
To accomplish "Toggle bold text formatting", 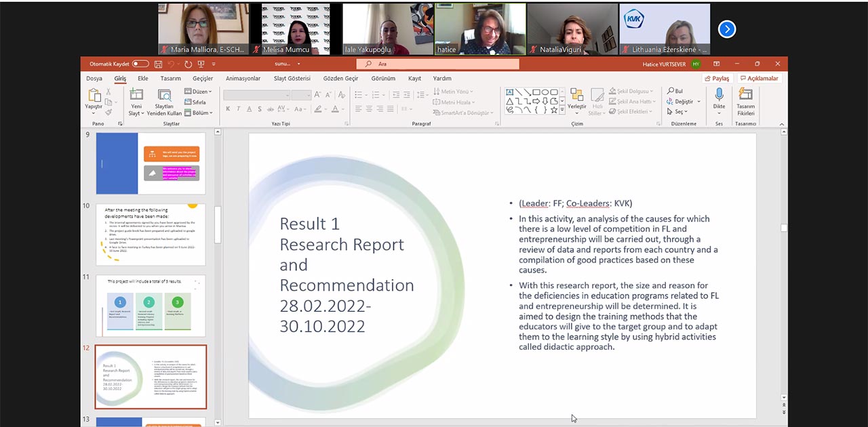I will coord(228,109).
